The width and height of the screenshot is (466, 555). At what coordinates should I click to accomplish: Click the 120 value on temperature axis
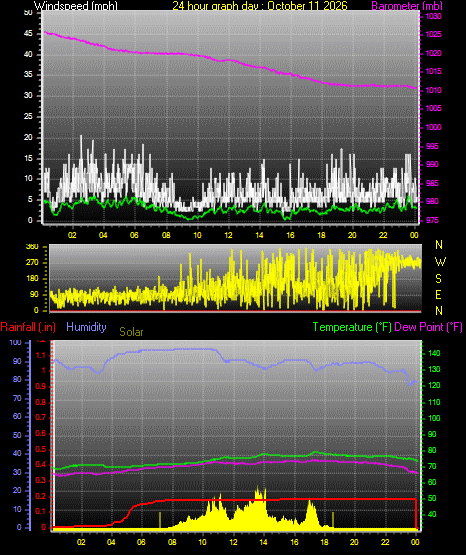pos(434,385)
